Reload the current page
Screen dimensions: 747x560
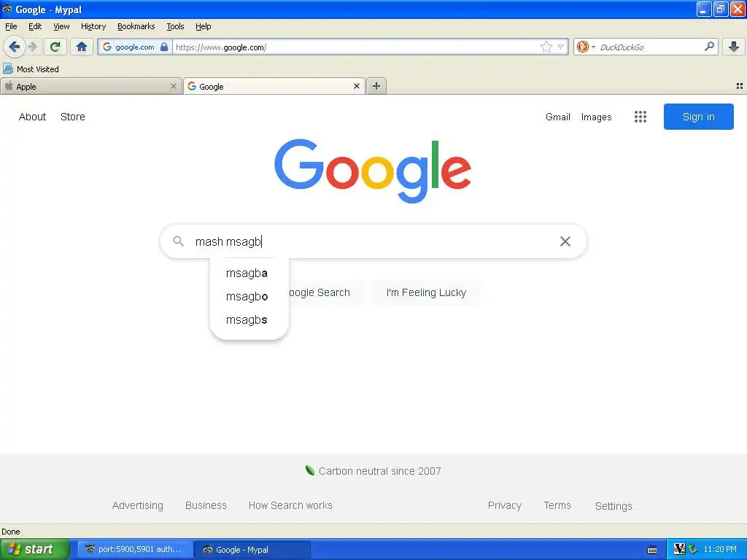pos(55,47)
